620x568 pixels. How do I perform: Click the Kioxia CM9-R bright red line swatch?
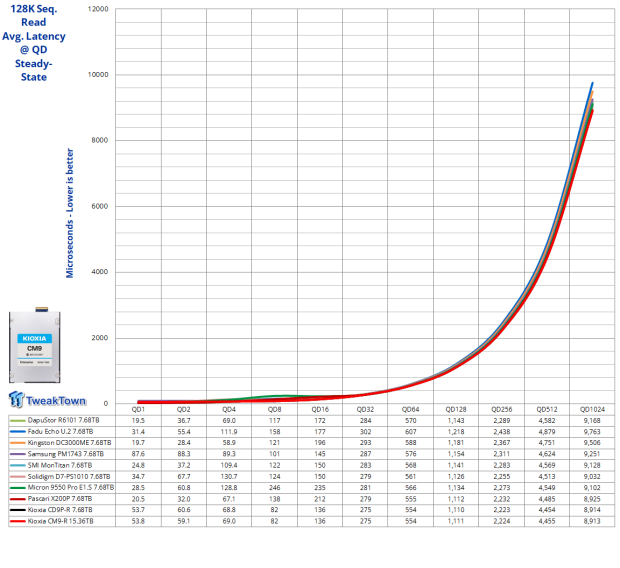17,521
